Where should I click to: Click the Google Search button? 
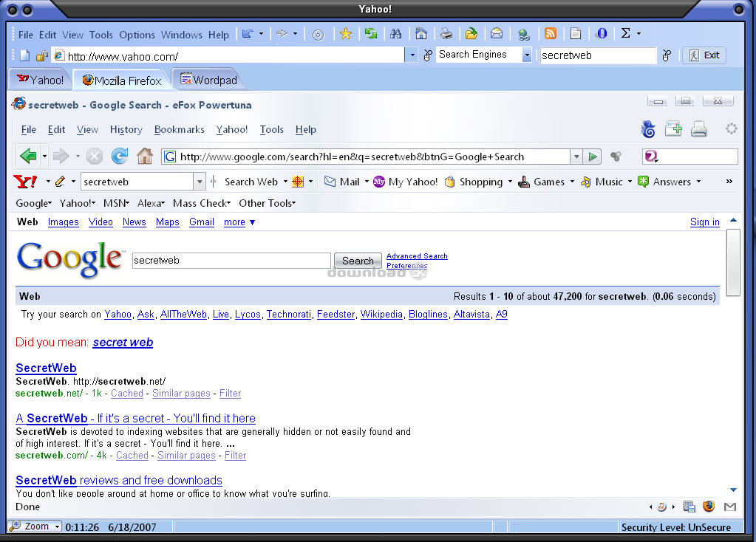(x=358, y=261)
